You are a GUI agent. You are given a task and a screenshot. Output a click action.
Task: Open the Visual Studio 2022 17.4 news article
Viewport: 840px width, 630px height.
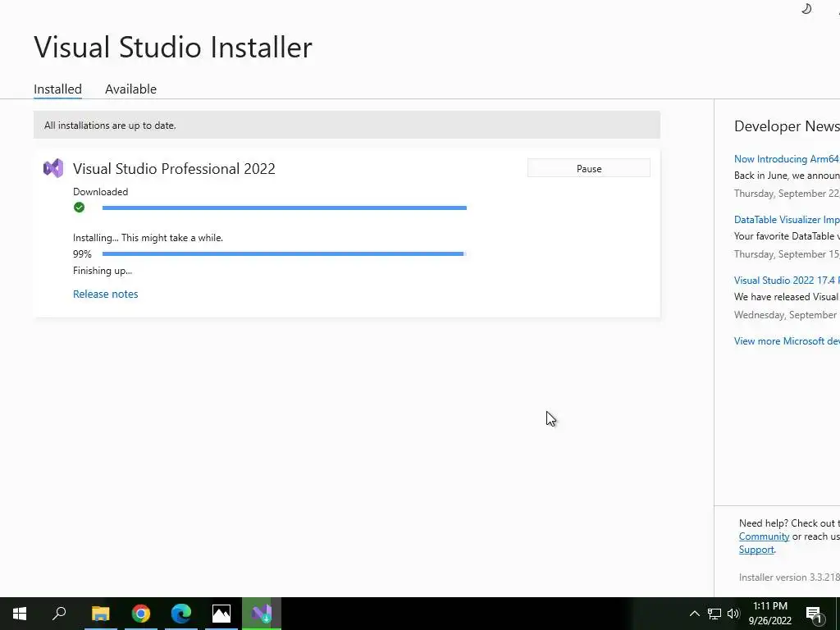[787, 281]
